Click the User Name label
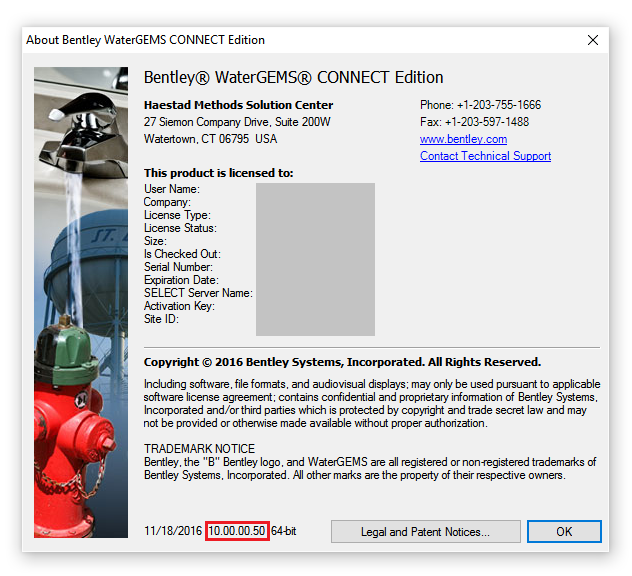 coord(172,189)
